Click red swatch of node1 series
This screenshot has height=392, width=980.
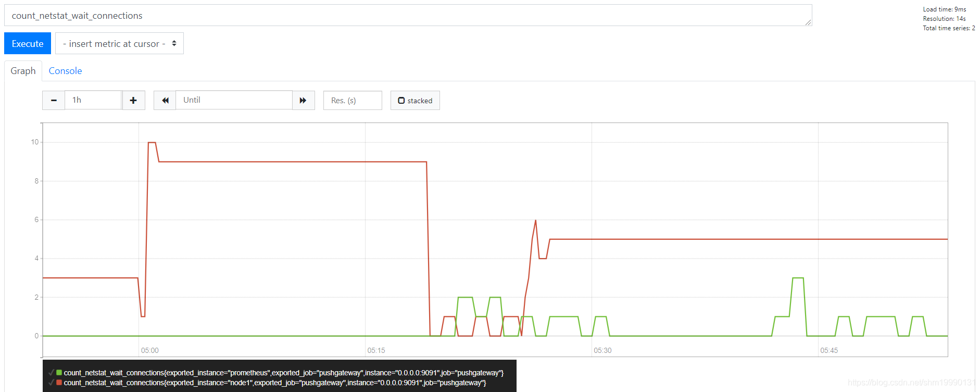click(59, 382)
